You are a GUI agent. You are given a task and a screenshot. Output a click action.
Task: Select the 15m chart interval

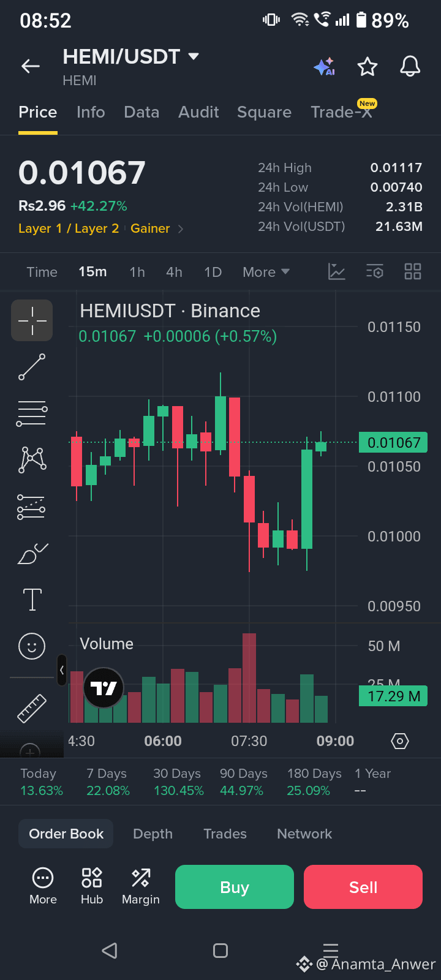point(92,272)
